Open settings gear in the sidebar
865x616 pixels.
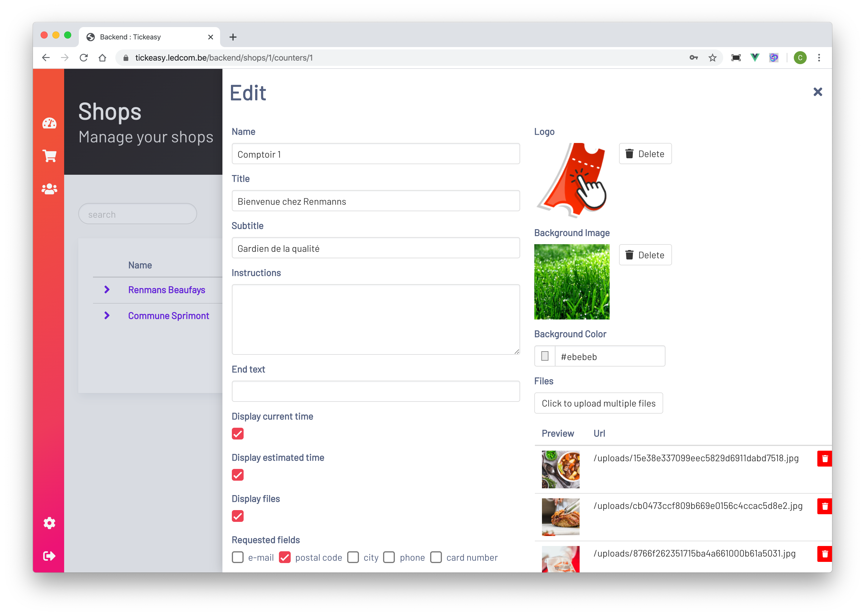(x=49, y=523)
